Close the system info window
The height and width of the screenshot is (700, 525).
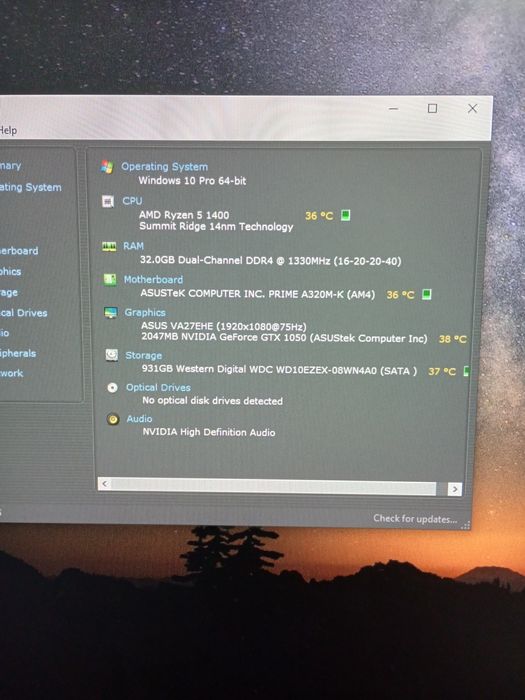coord(472,108)
